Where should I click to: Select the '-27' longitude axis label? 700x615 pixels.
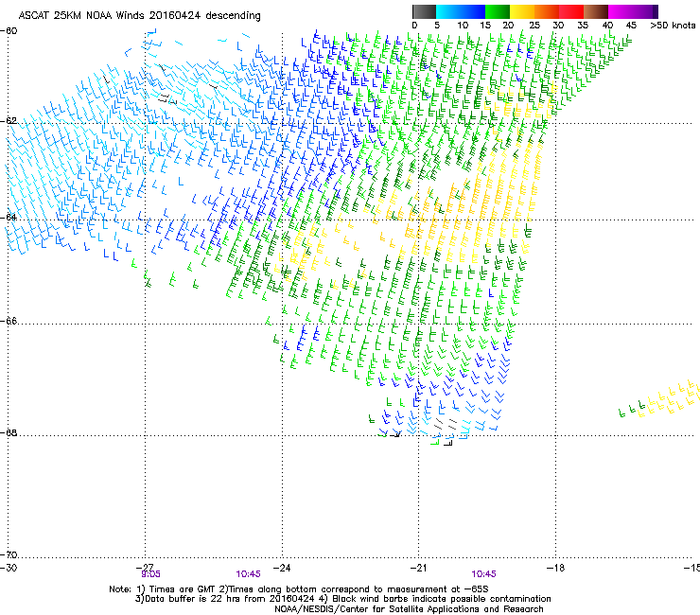pos(145,567)
